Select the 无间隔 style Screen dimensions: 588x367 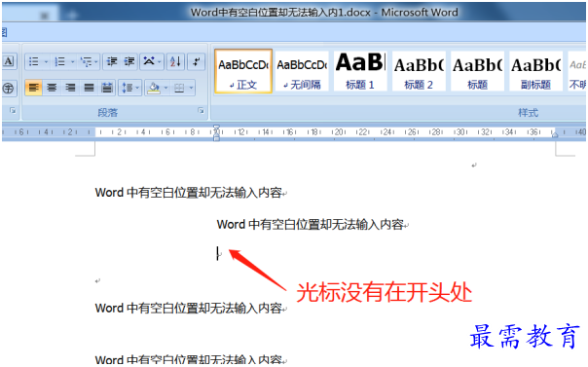tap(302, 71)
